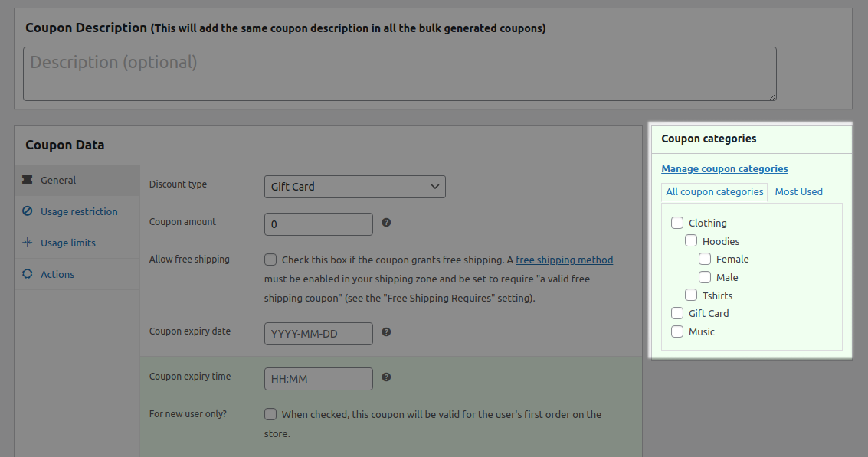Open the Discount type dropdown
868x457 pixels.
(x=355, y=186)
